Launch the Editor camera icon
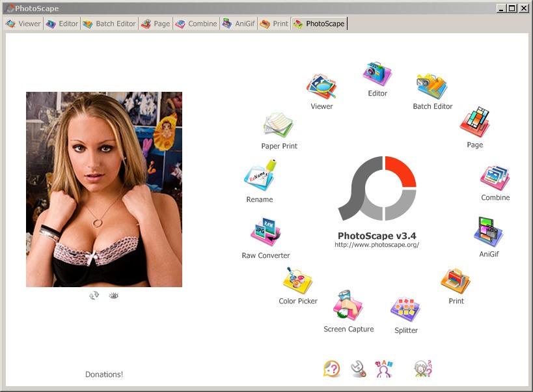The height and width of the screenshot is (392, 533). (x=377, y=74)
